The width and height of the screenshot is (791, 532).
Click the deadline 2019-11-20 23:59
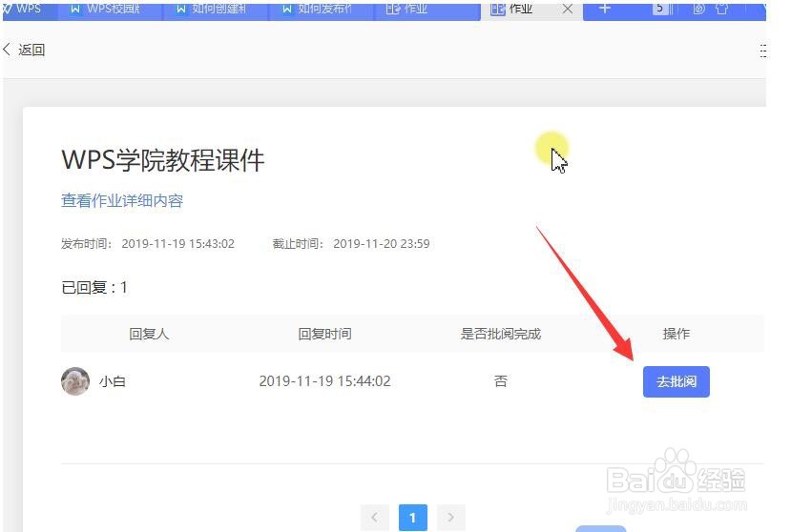pos(382,243)
